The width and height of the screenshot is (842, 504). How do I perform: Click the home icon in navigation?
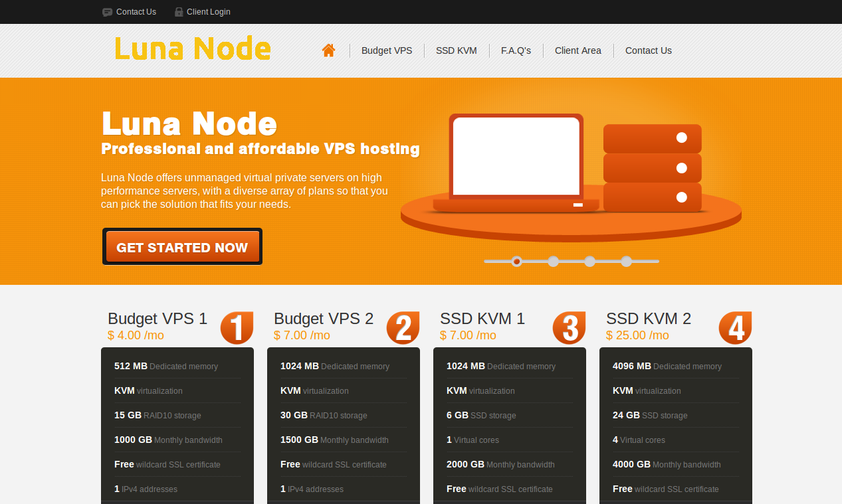328,50
